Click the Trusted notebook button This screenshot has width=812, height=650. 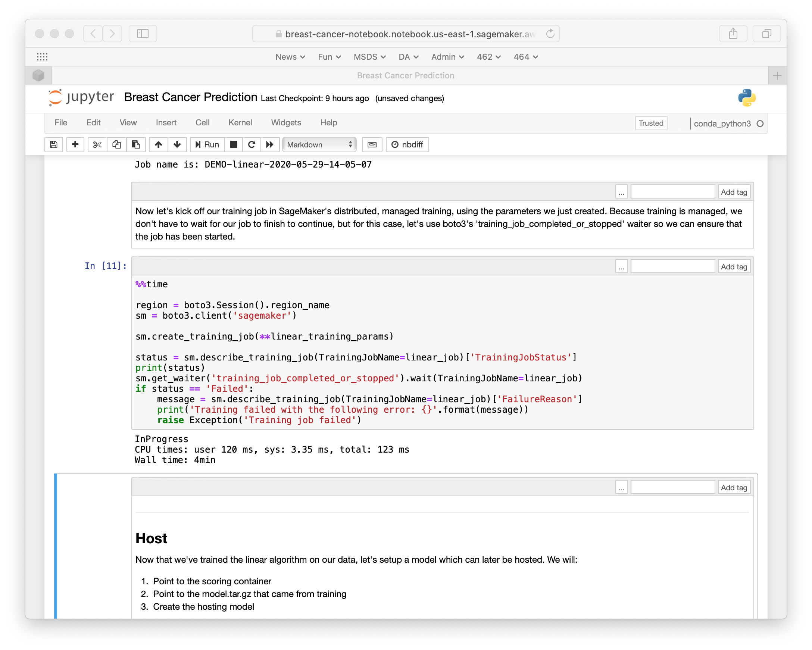(651, 123)
